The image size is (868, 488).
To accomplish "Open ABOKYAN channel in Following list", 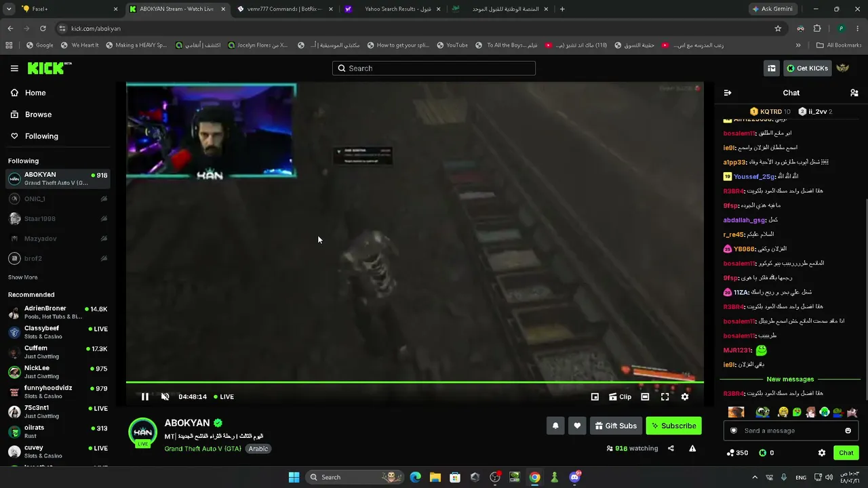I will tap(58, 179).
